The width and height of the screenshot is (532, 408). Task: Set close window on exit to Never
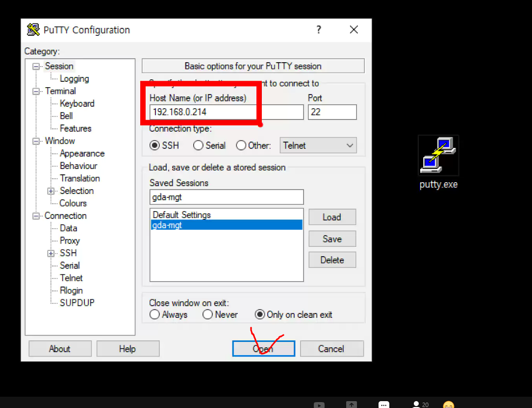click(207, 314)
